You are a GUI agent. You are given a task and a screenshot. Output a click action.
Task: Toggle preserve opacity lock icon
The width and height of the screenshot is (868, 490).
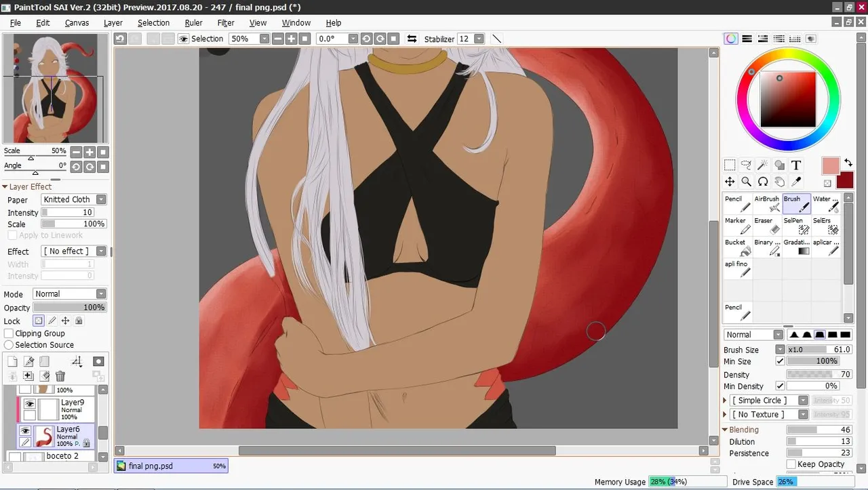(39, 321)
